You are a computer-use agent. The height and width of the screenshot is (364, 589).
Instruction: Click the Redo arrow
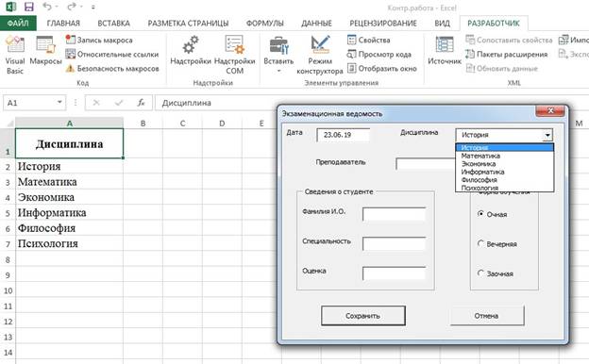click(x=72, y=7)
